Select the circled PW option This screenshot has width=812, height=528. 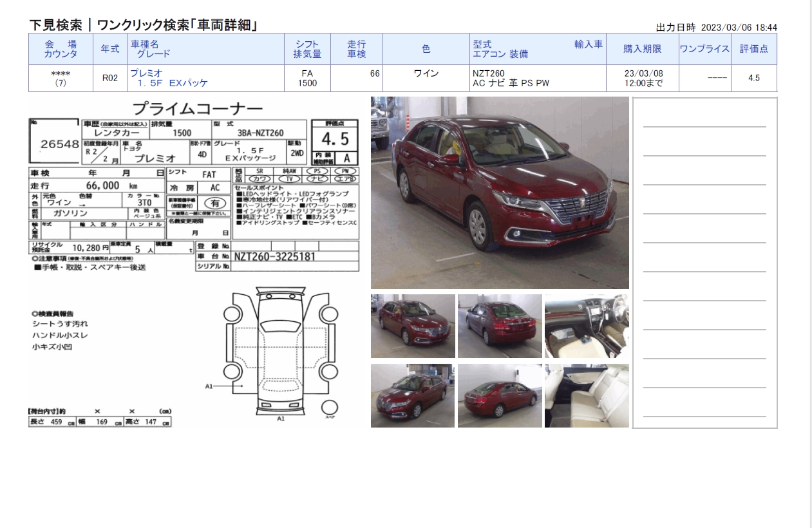[x=345, y=171]
